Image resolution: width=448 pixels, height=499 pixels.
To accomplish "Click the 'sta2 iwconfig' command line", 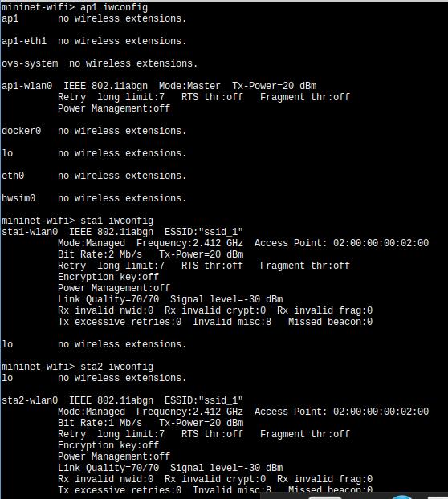I will pos(77,367).
